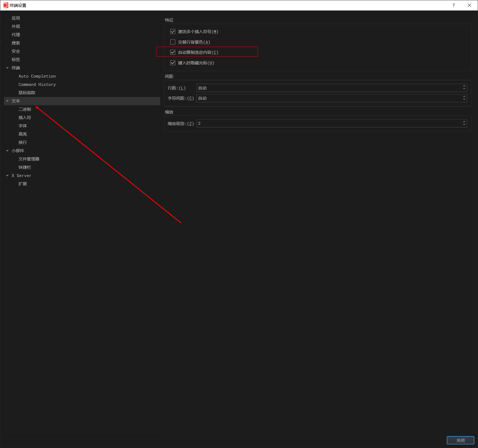Collapse the 小部件 tree section

pyautogui.click(x=7, y=151)
